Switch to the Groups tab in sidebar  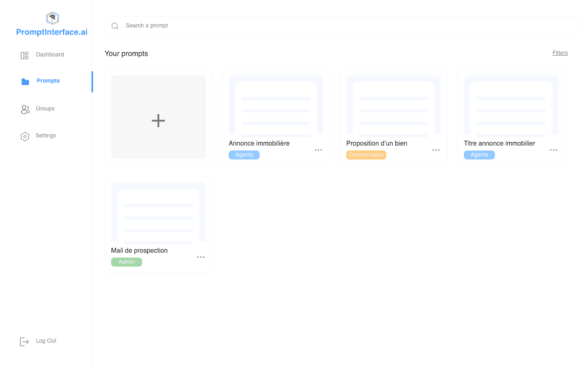[45, 108]
